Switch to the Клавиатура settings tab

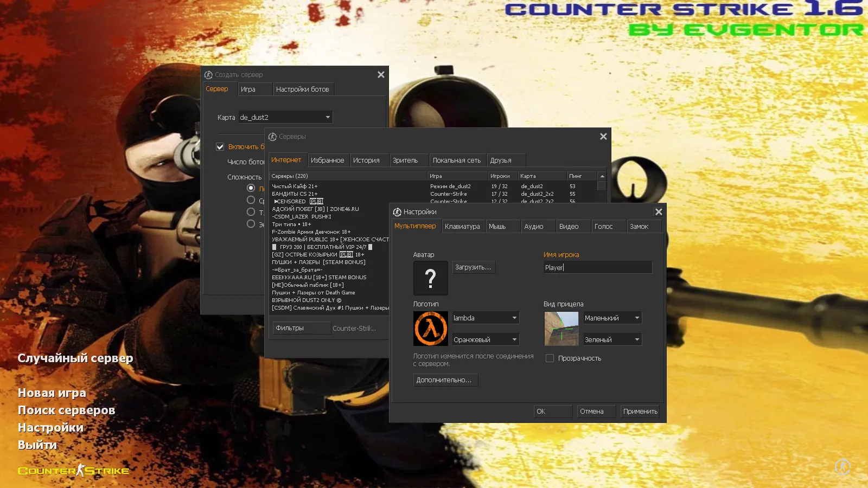click(462, 227)
